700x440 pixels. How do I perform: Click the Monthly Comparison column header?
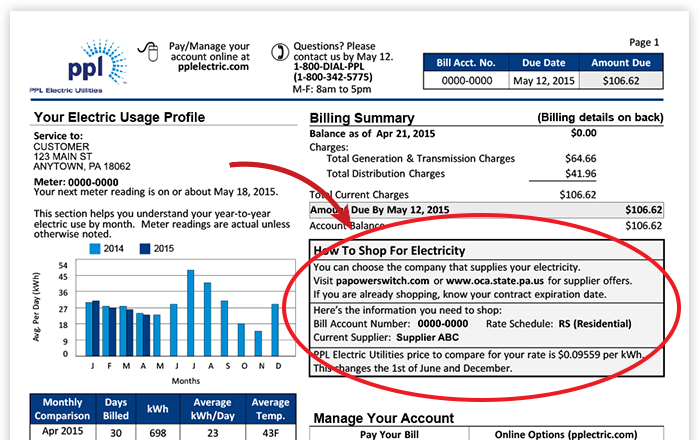coord(62,409)
